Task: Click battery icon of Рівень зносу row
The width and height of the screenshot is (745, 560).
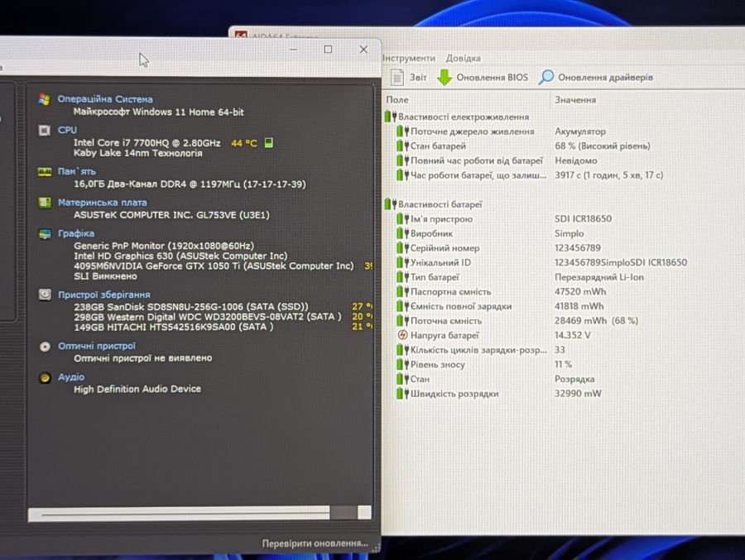Action: (x=402, y=364)
